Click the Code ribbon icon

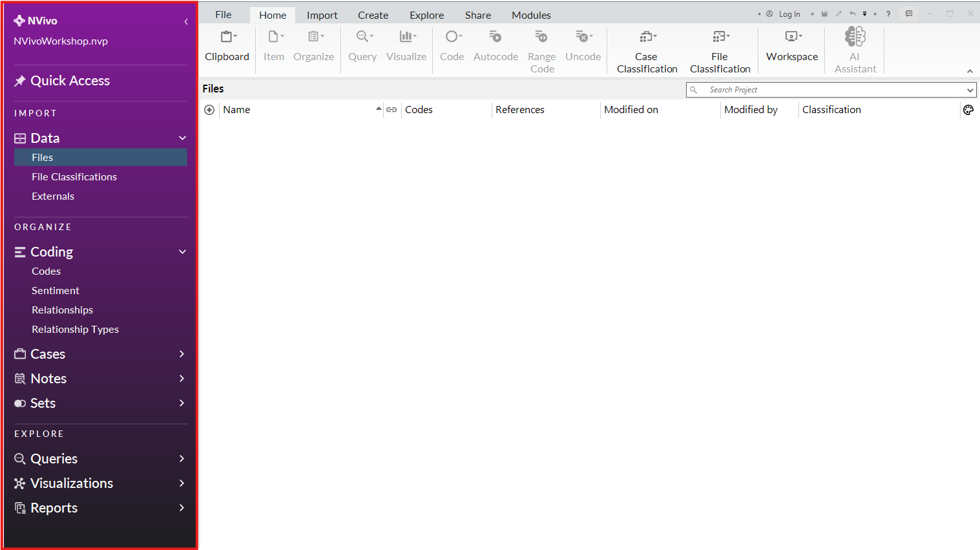point(452,37)
